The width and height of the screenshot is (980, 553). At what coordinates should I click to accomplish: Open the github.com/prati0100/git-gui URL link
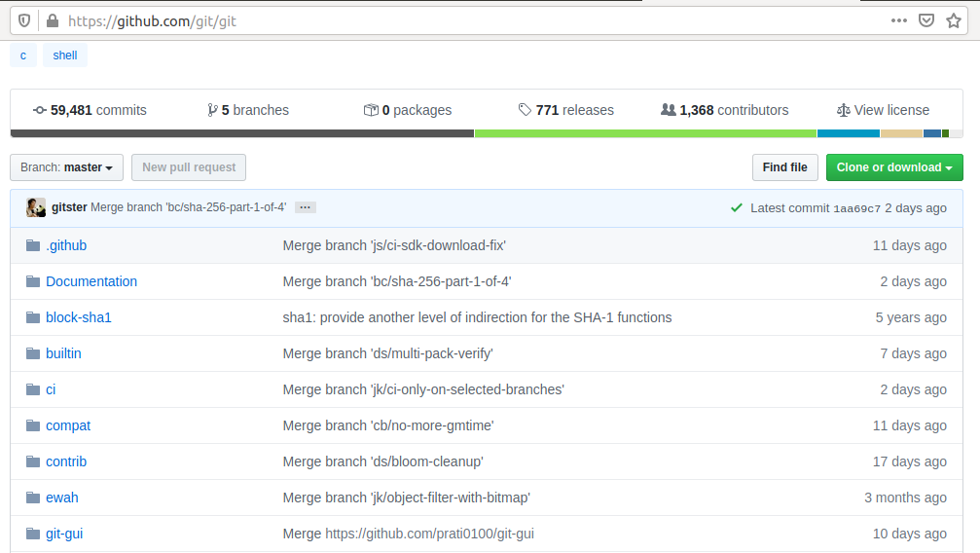429,534
